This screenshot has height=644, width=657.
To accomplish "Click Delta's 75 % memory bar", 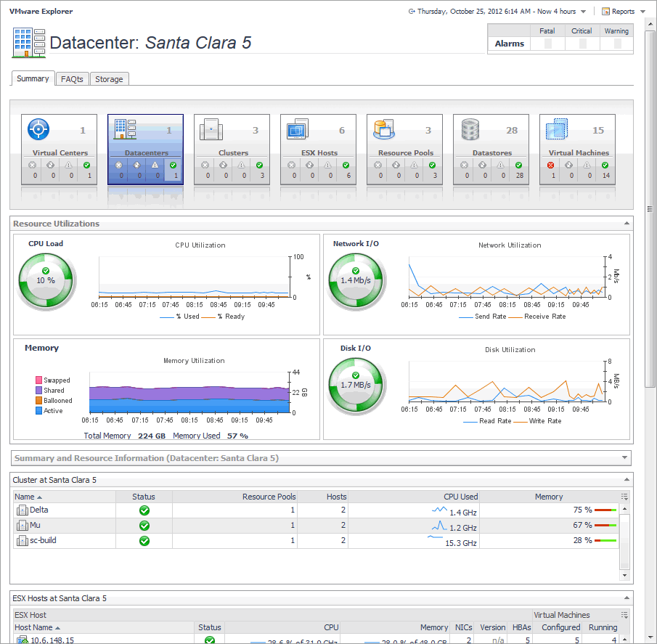I will (x=605, y=510).
